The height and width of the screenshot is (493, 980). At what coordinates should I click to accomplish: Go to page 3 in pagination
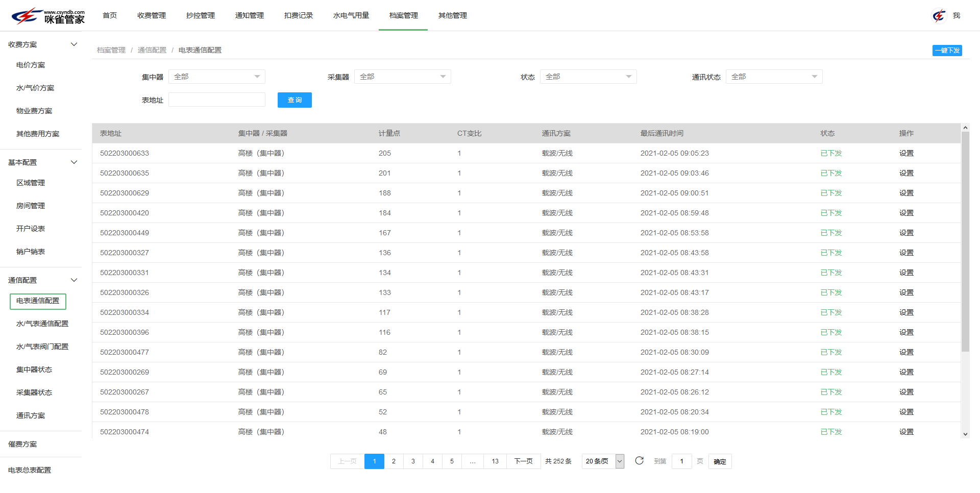coord(413,461)
